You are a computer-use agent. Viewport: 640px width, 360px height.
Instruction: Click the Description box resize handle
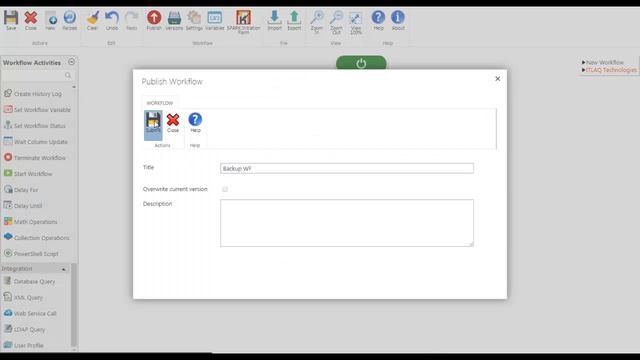point(471,244)
